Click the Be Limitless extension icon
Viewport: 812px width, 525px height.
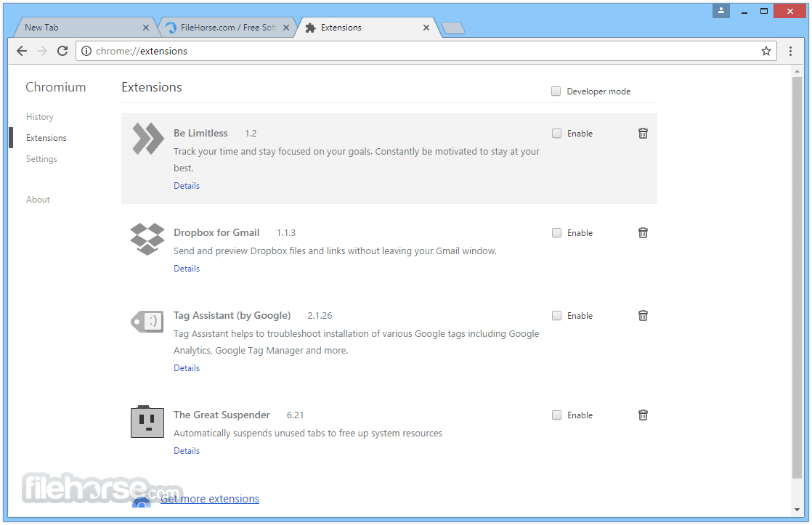coord(147,139)
